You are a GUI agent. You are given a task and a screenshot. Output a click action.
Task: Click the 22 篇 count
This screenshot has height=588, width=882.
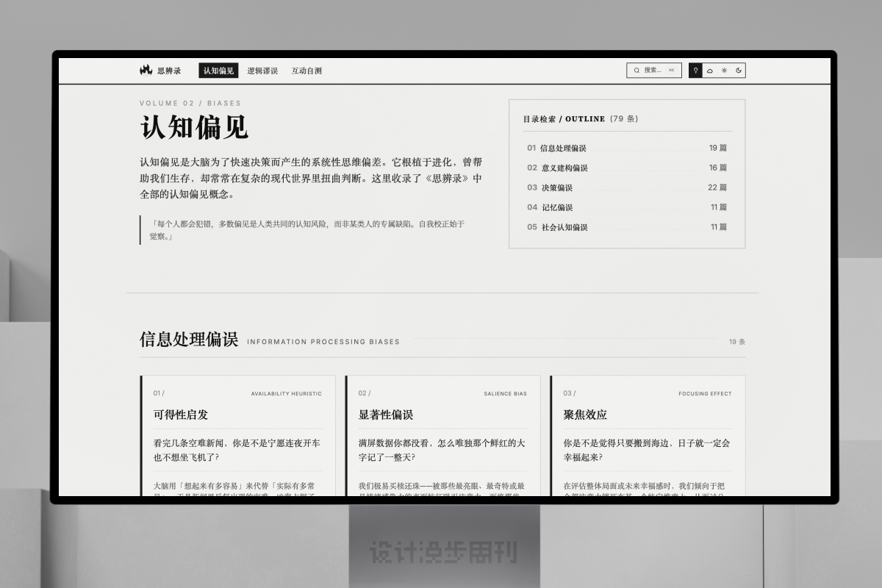pyautogui.click(x=717, y=187)
